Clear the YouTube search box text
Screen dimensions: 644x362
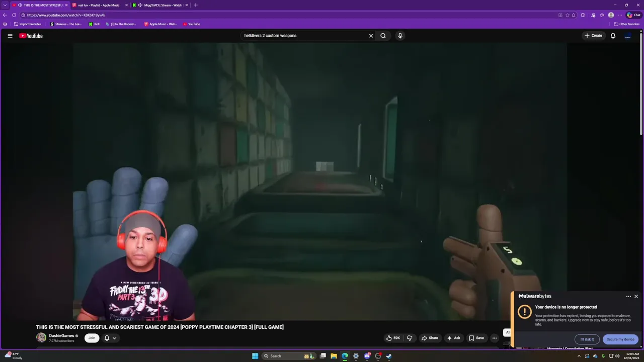pyautogui.click(x=371, y=36)
